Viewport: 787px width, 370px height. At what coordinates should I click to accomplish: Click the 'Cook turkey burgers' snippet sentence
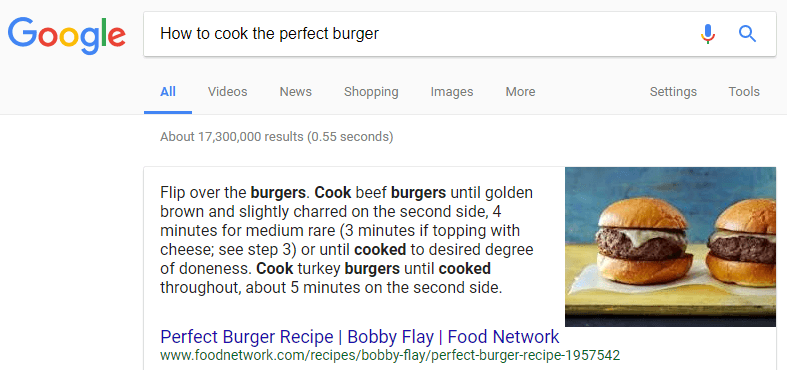tap(331, 278)
